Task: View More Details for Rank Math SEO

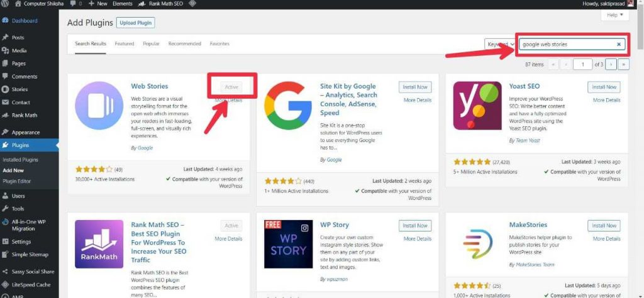Action: pyautogui.click(x=228, y=238)
